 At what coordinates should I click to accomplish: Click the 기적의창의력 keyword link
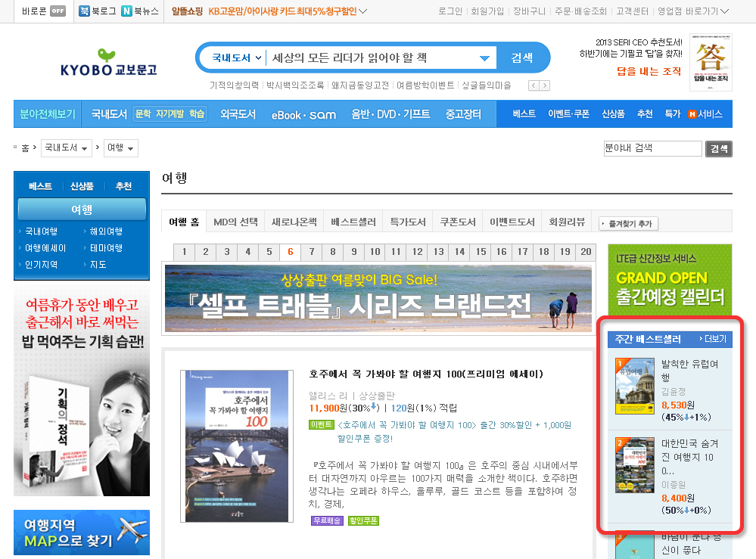234,85
